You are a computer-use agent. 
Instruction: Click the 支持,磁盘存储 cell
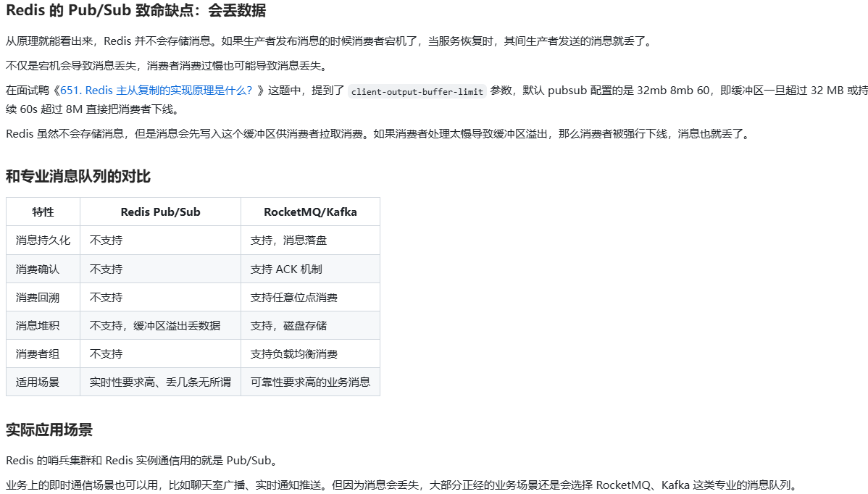point(310,325)
